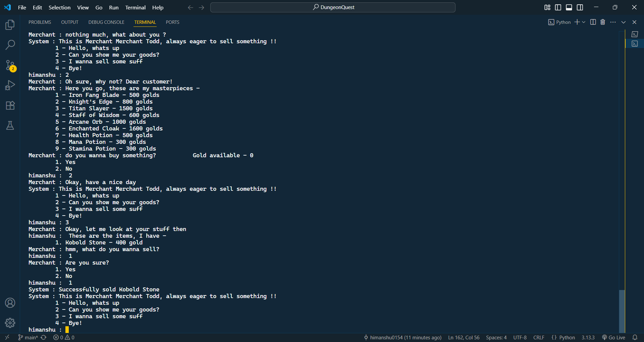Screen dimensions: 644x342
Task: Click the terminal scrollbar thumb
Action: click(622, 311)
